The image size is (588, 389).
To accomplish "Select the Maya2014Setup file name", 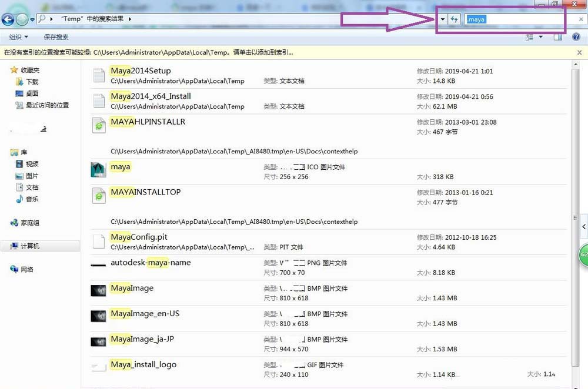I will tap(141, 71).
